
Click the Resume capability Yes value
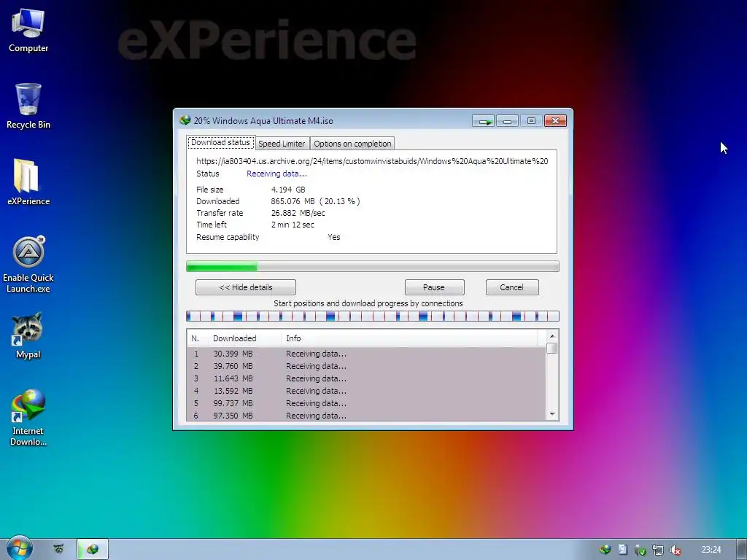point(334,237)
